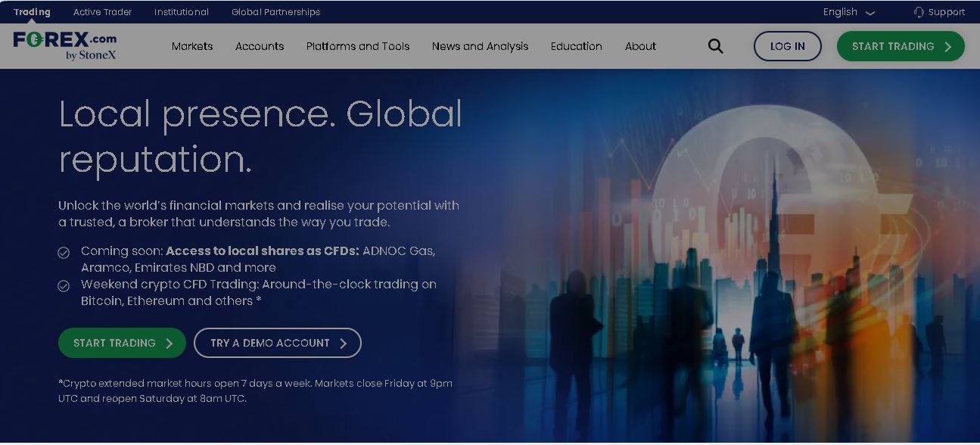Click the LOG IN button

pyautogui.click(x=788, y=46)
